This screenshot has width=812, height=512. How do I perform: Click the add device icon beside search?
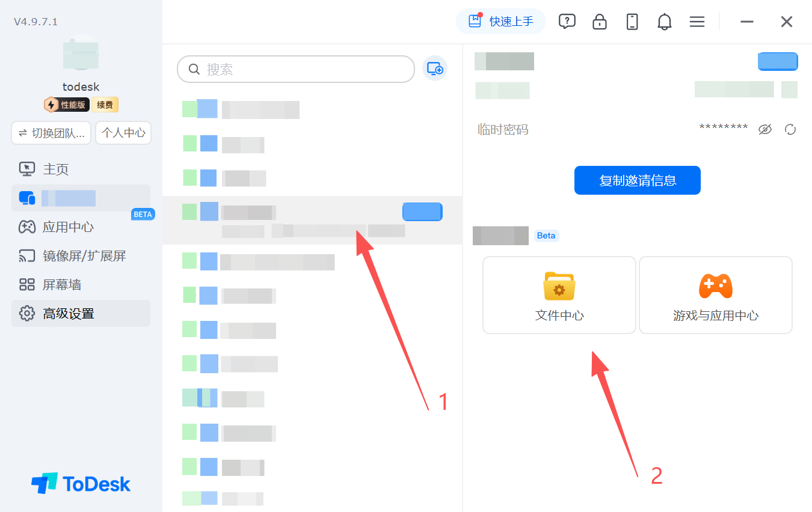point(435,69)
